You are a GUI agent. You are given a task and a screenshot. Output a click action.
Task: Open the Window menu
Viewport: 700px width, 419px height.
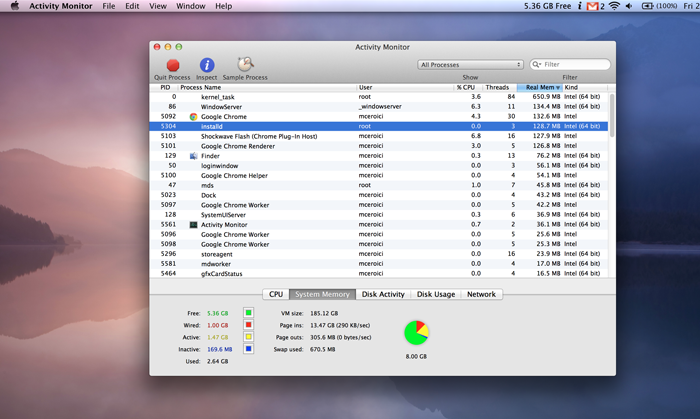191,6
